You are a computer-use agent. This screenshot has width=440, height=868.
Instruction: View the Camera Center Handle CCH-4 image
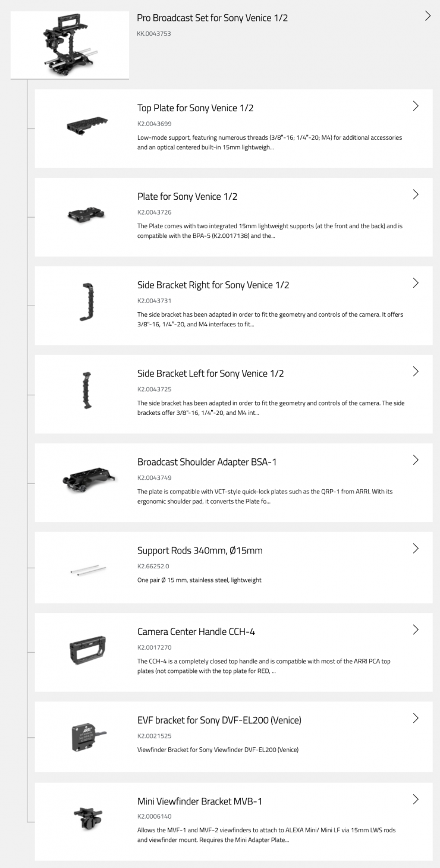pos(87,650)
